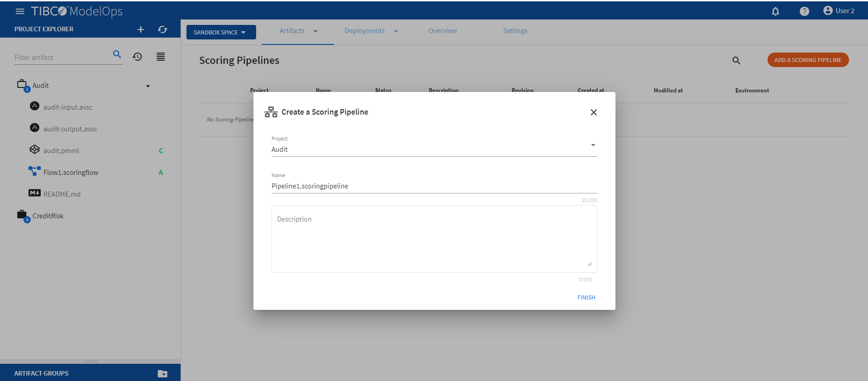Refresh the Project Explorer
Image resolution: width=868 pixels, height=381 pixels.
coord(162,29)
